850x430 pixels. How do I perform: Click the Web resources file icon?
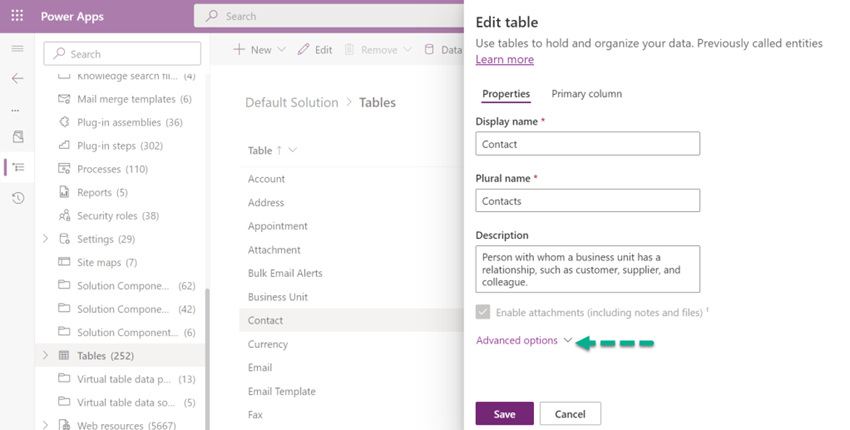[64, 425]
